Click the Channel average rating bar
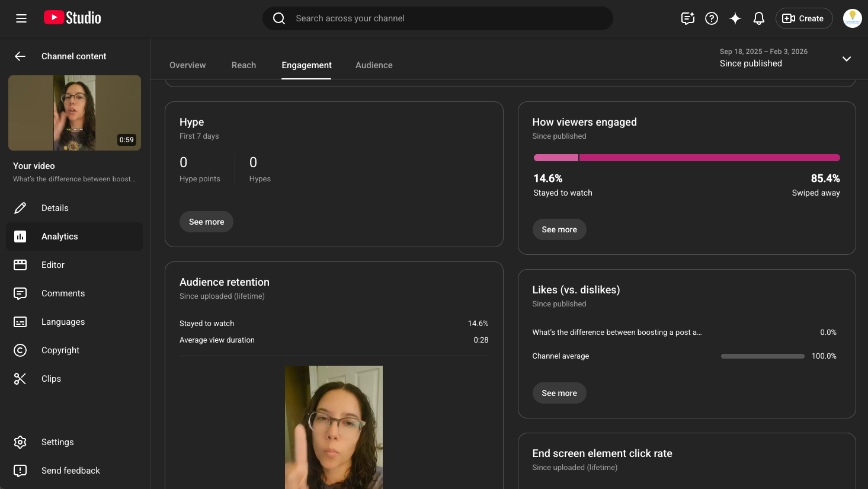This screenshot has width=868, height=489. pos(763,356)
